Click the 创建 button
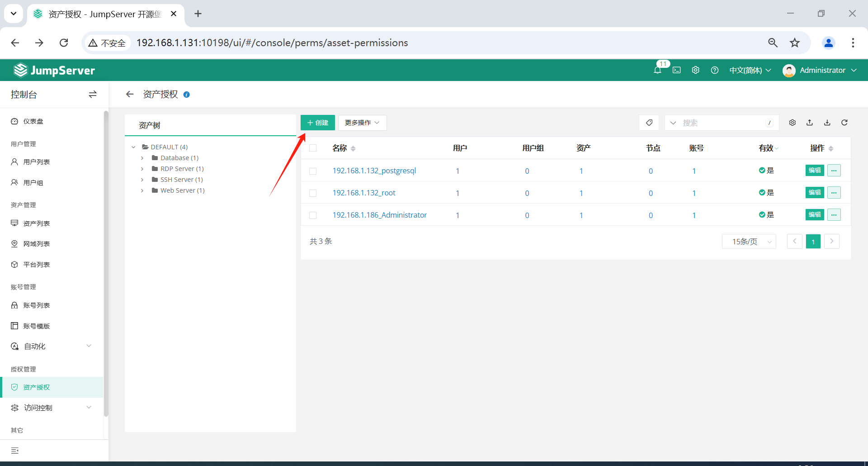Image resolution: width=868 pixels, height=466 pixels. [x=317, y=123]
